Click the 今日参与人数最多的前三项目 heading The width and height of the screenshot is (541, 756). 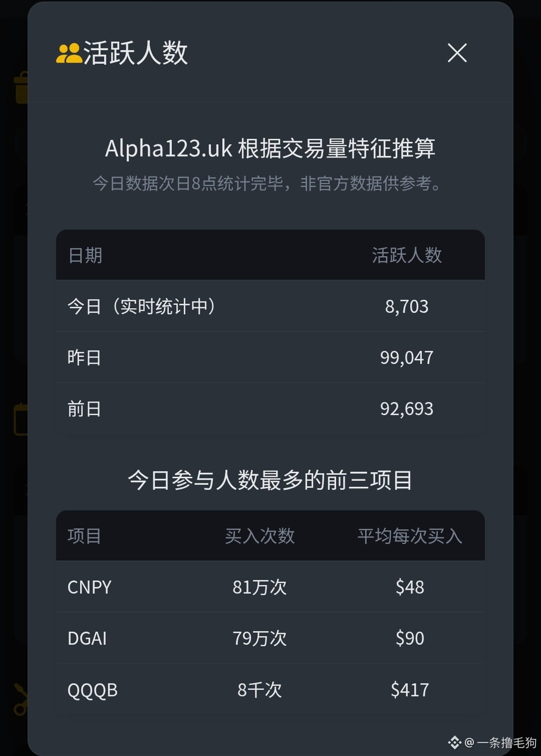(270, 480)
